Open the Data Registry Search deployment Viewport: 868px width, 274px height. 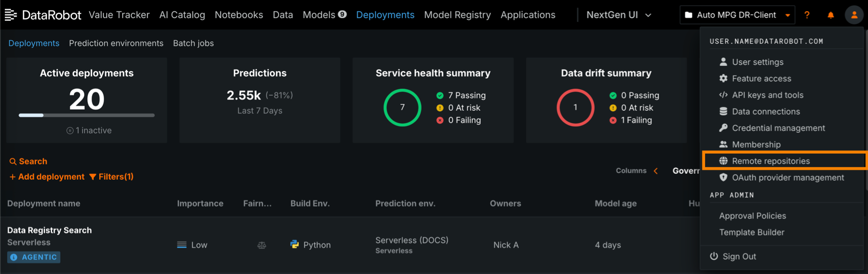click(x=49, y=230)
